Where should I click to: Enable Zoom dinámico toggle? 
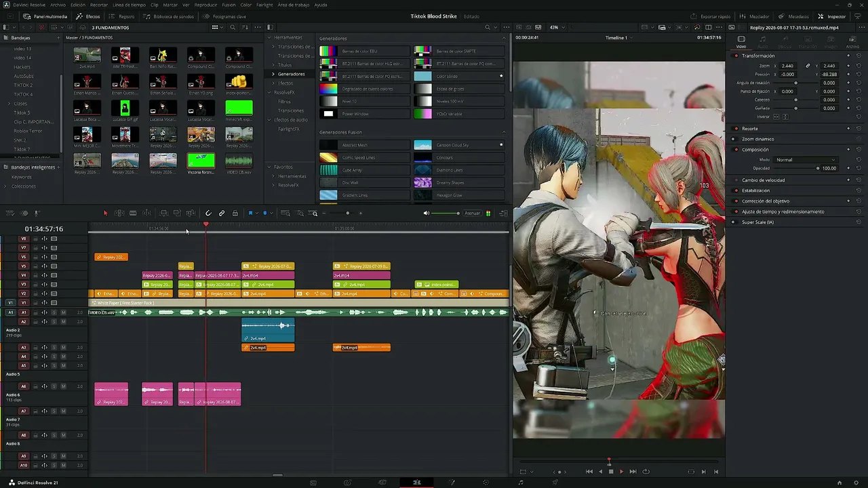click(x=734, y=139)
